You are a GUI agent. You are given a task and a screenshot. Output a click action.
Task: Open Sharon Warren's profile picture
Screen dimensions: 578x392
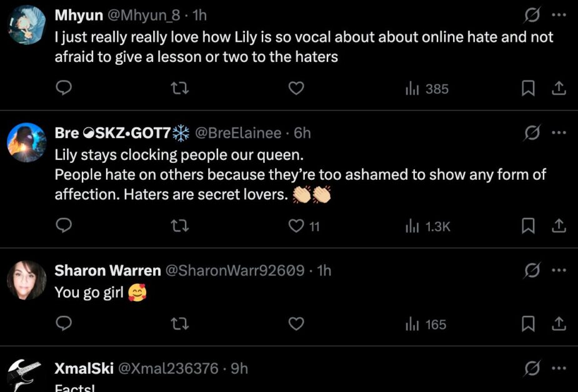click(27, 280)
